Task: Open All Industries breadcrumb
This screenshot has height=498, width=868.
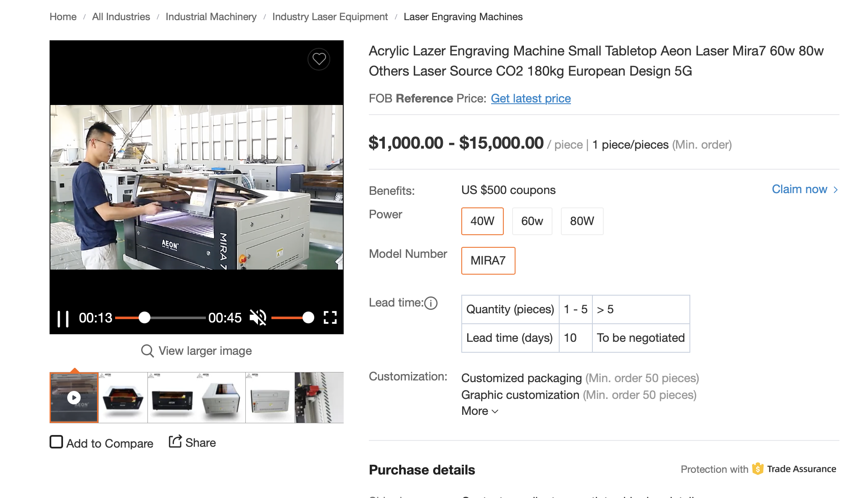Action: pyautogui.click(x=121, y=17)
